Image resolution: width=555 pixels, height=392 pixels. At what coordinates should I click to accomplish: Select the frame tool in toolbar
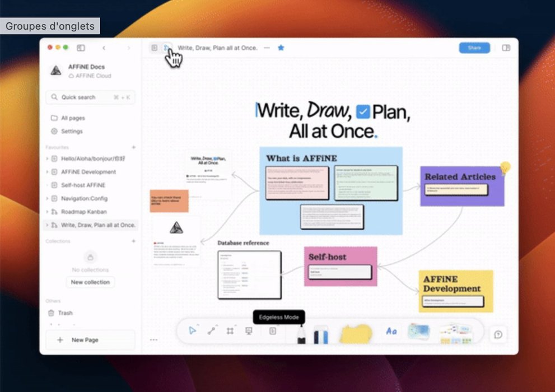[x=230, y=331]
